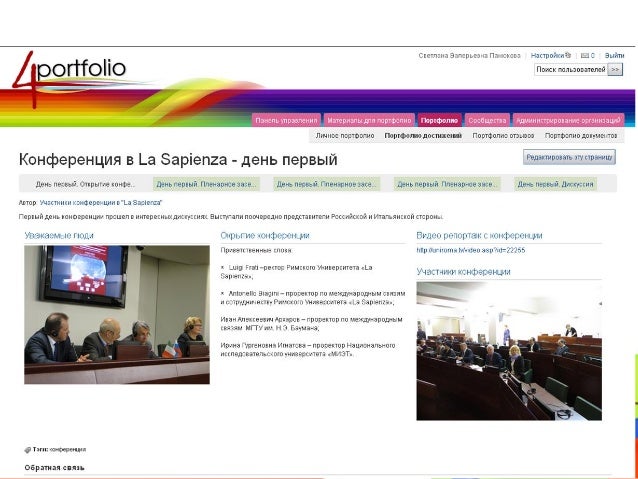638x479 pixels.
Task: Open the Администрирование организаций tab
Action: (x=568, y=120)
